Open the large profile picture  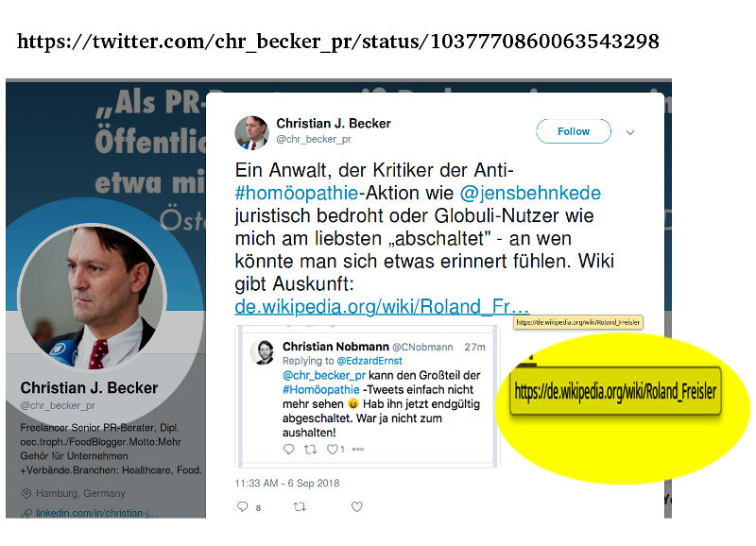(x=92, y=297)
